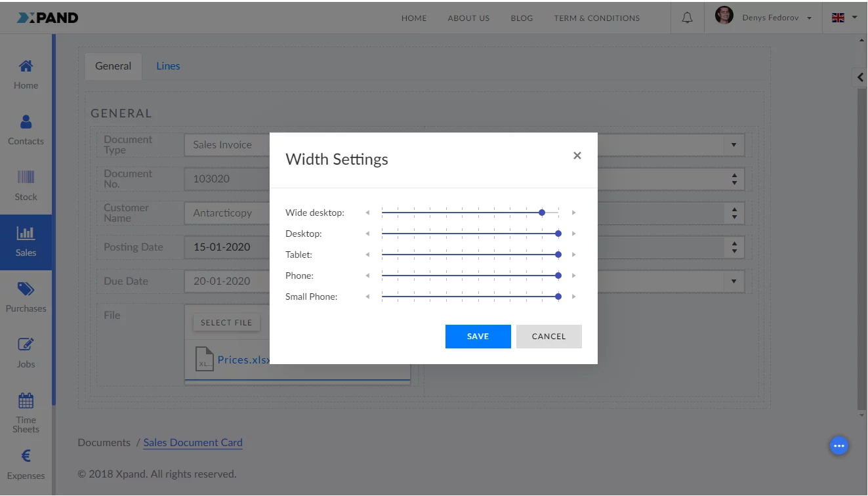Cancel the Width Settings dialog
Viewport: 868px width, 496px height.
(548, 337)
